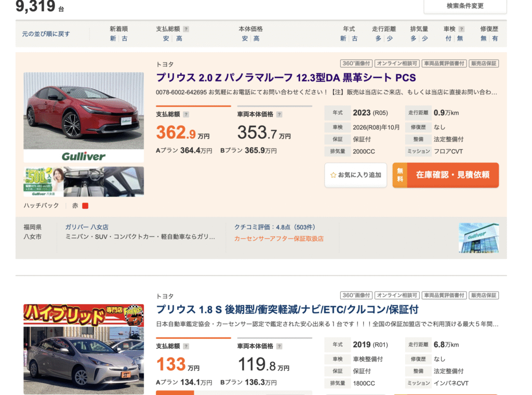Click the 2023 (R05) model year value

pyautogui.click(x=370, y=113)
